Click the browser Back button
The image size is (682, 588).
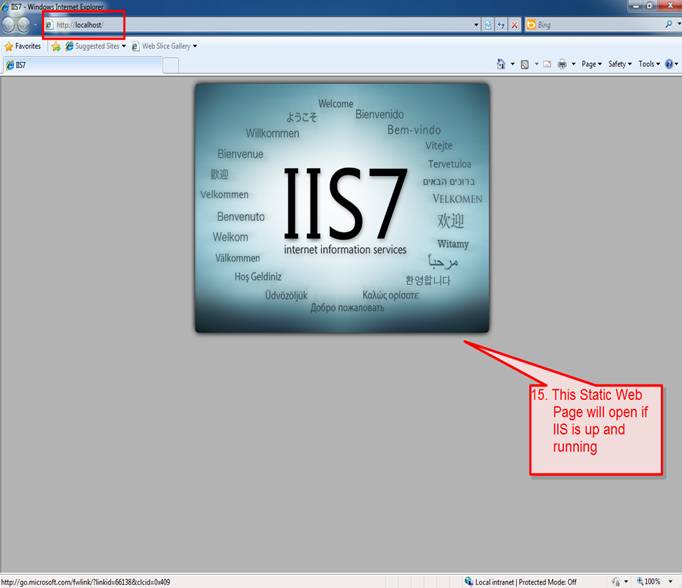(9, 25)
